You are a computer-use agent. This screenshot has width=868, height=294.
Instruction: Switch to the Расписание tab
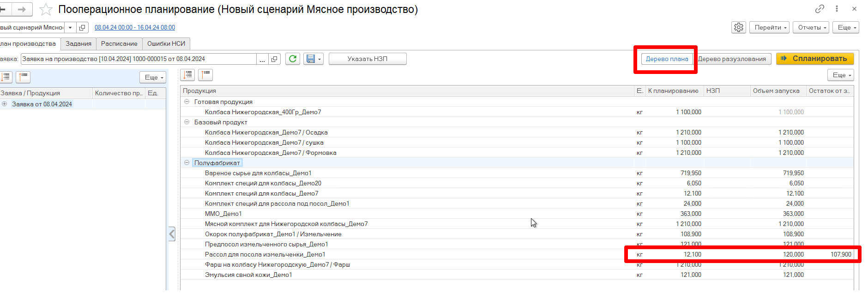(119, 43)
